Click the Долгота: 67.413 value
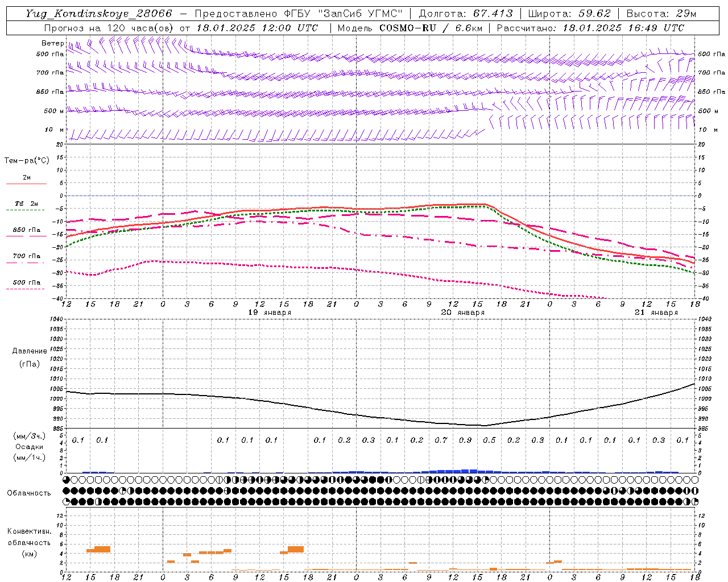 coord(466,14)
